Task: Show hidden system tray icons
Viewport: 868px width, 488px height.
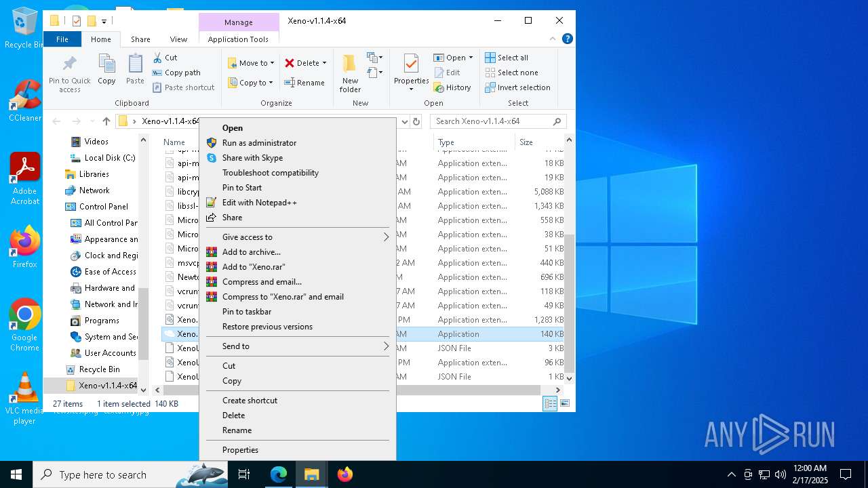Action: [731, 474]
